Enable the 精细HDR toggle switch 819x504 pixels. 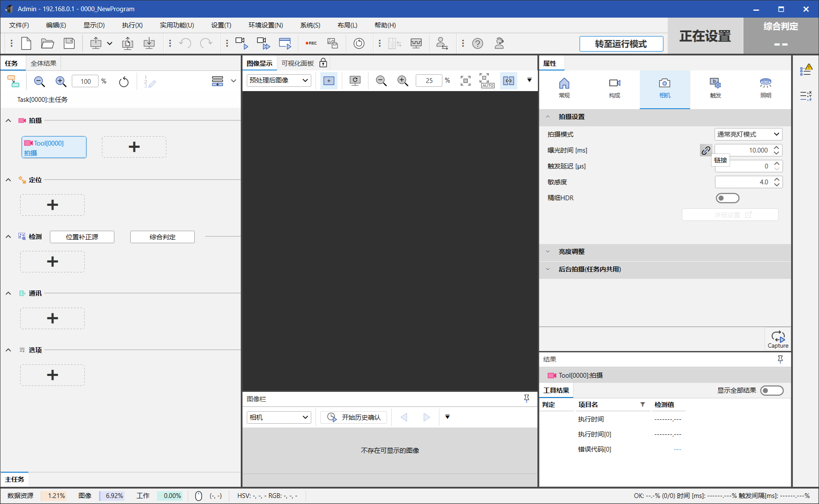(727, 198)
